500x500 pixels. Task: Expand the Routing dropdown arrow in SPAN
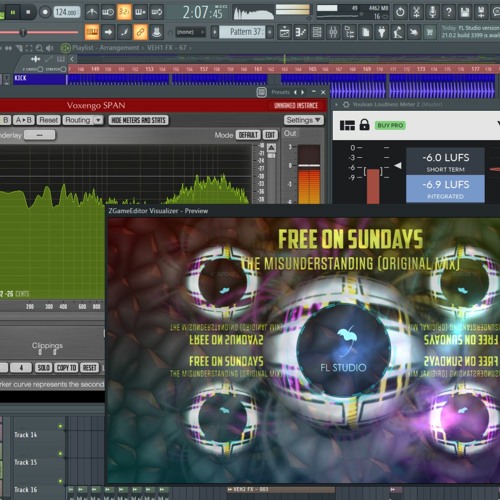click(x=98, y=120)
